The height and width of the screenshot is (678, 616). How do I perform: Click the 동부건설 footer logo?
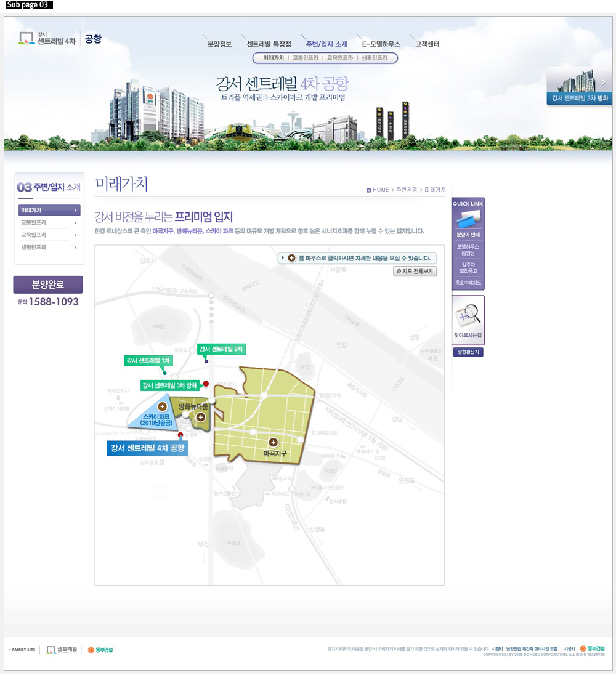100,650
